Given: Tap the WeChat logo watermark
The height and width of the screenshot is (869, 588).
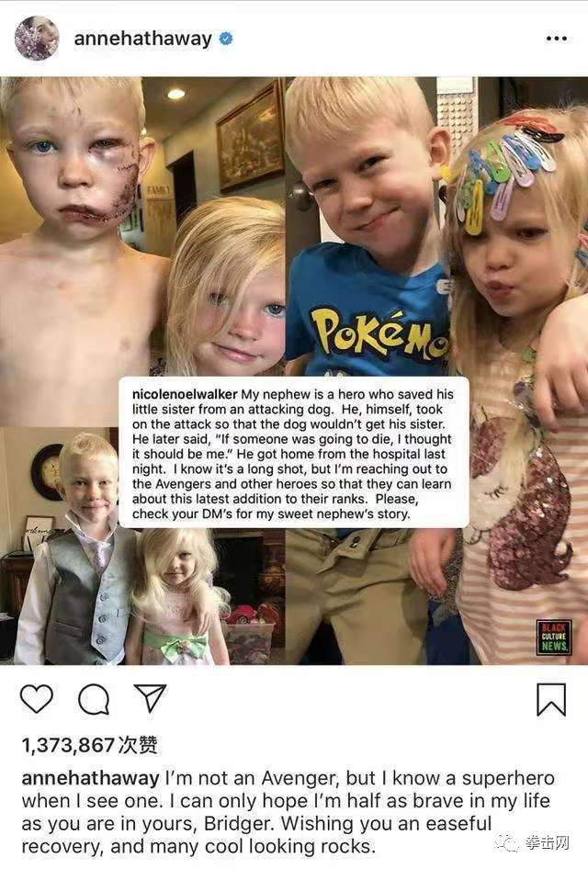Looking at the screenshot, I should [506, 843].
